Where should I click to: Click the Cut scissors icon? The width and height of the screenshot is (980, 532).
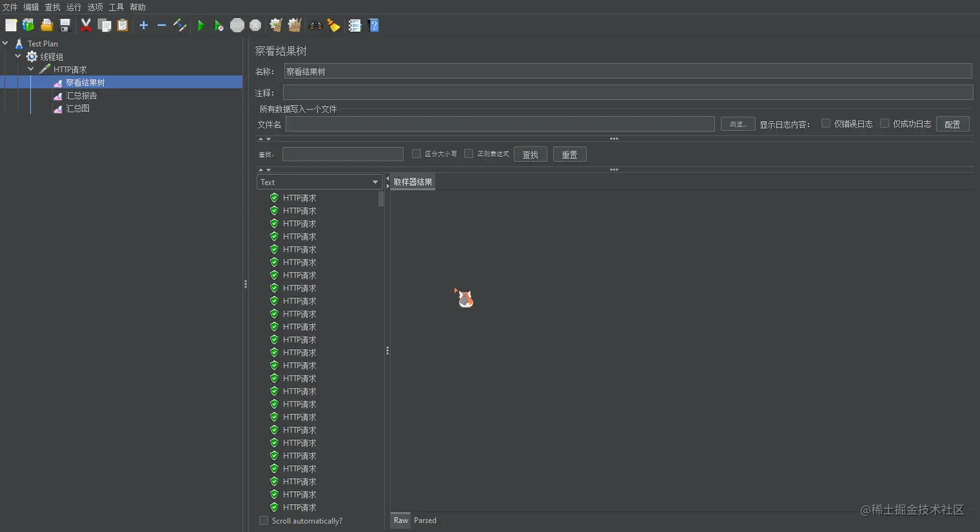[86, 25]
